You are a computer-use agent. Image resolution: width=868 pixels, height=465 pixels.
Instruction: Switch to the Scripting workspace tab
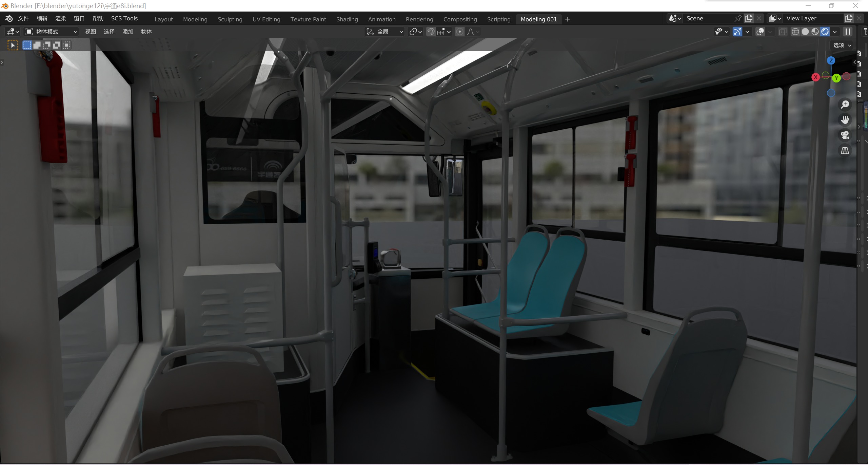499,19
